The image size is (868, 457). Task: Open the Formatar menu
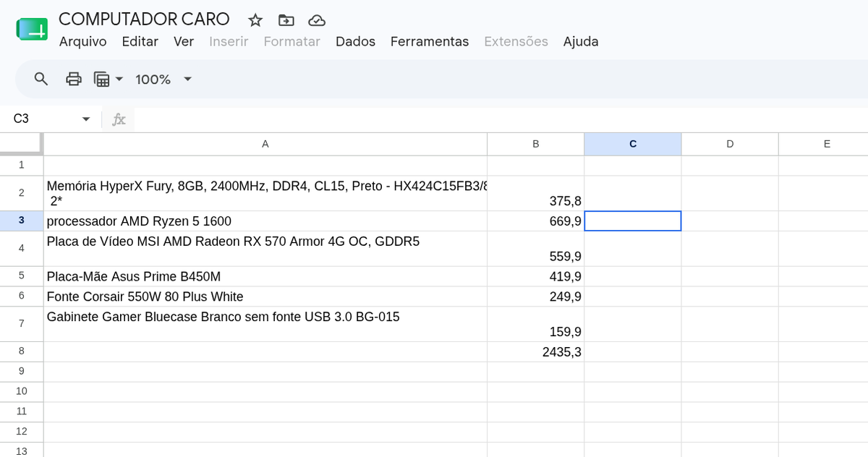coord(292,41)
